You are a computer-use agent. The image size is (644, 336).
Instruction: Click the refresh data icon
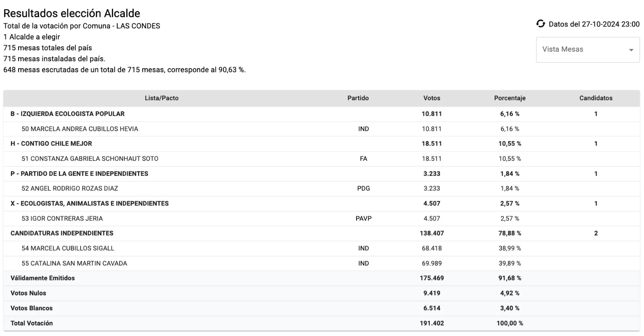coord(541,24)
